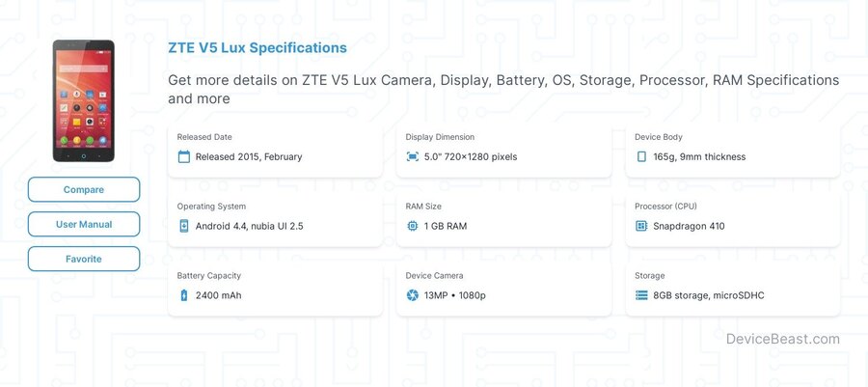Select the Android 4.4, nubia UI 2.5 text
This screenshot has width=868, height=387.
click(x=249, y=226)
